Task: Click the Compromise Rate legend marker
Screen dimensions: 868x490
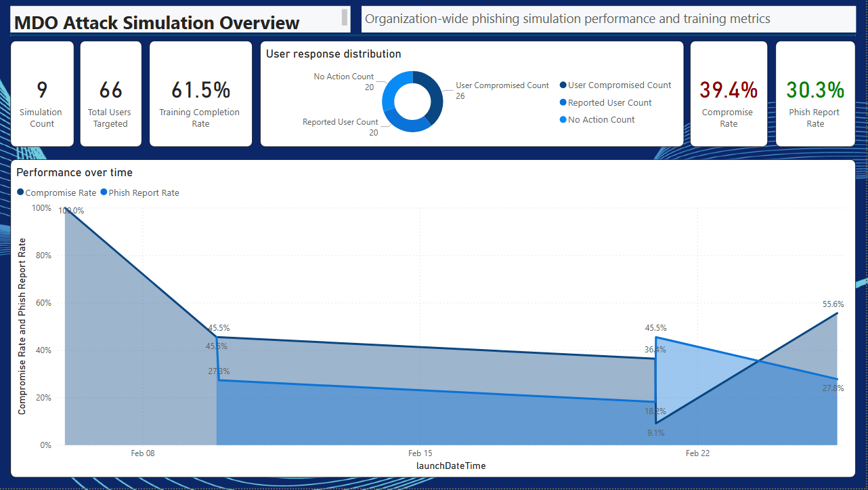Action: coord(21,192)
